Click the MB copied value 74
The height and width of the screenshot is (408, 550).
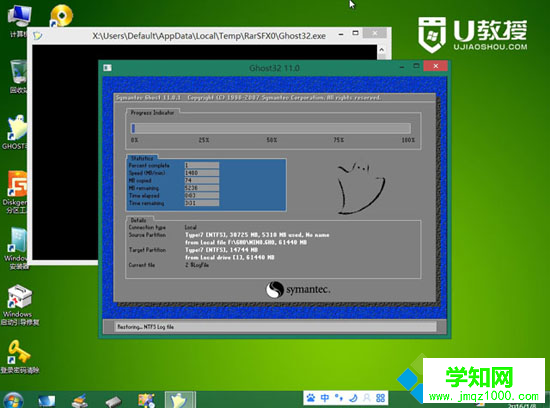pyautogui.click(x=202, y=180)
